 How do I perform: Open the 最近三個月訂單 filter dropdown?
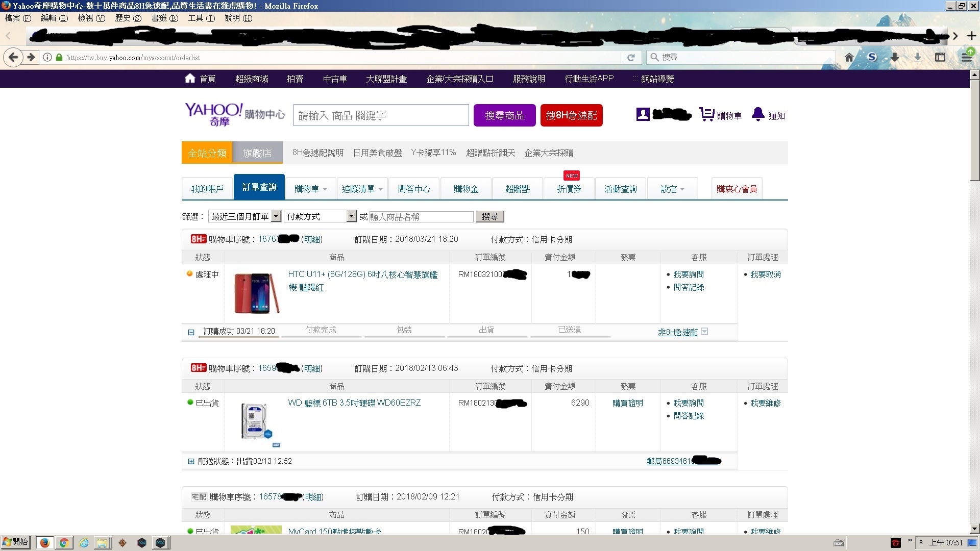coord(244,216)
